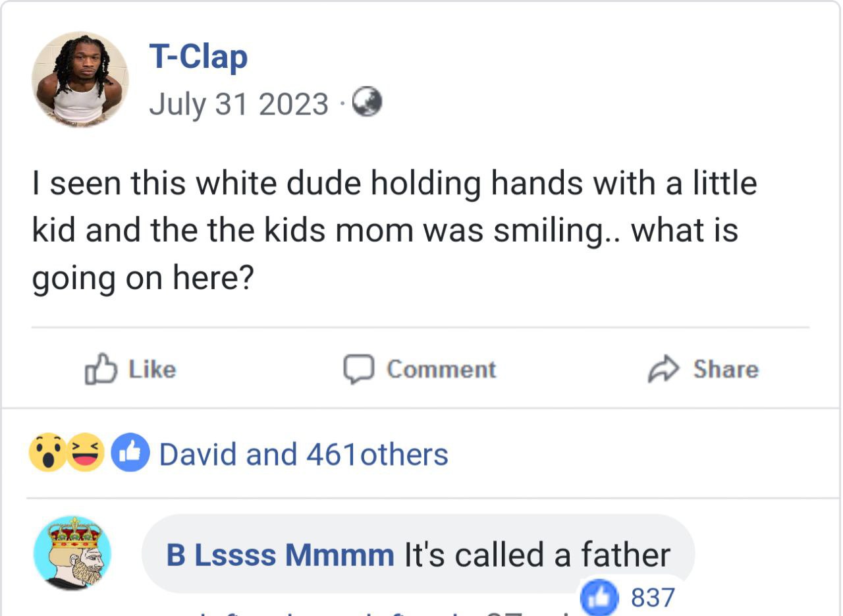Open T-Clap's profile picture

(x=80, y=79)
